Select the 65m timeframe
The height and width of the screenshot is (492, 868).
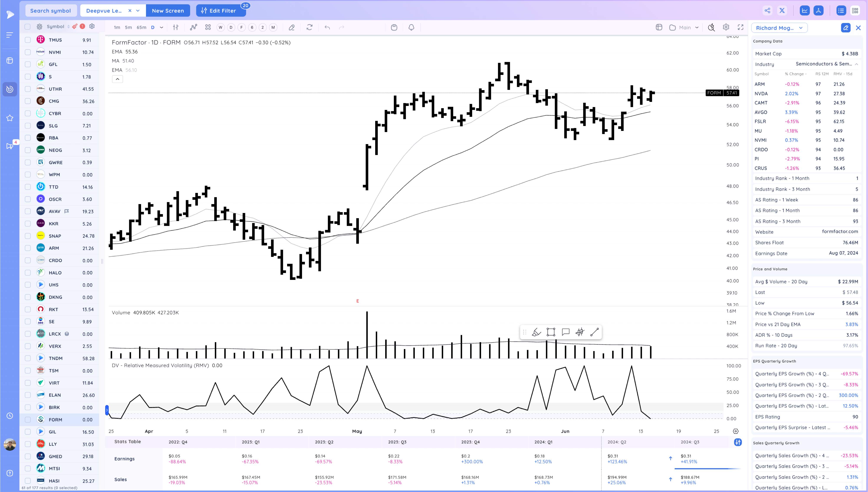pos(141,27)
